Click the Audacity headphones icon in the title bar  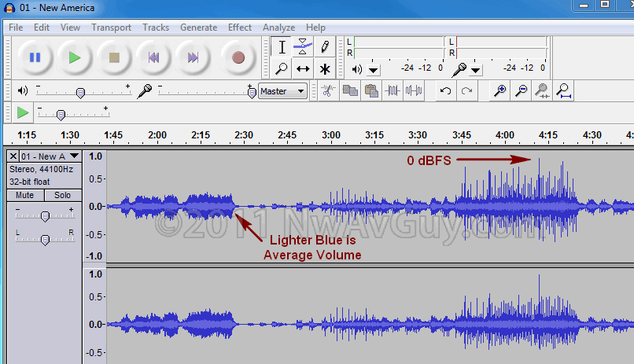coord(9,8)
